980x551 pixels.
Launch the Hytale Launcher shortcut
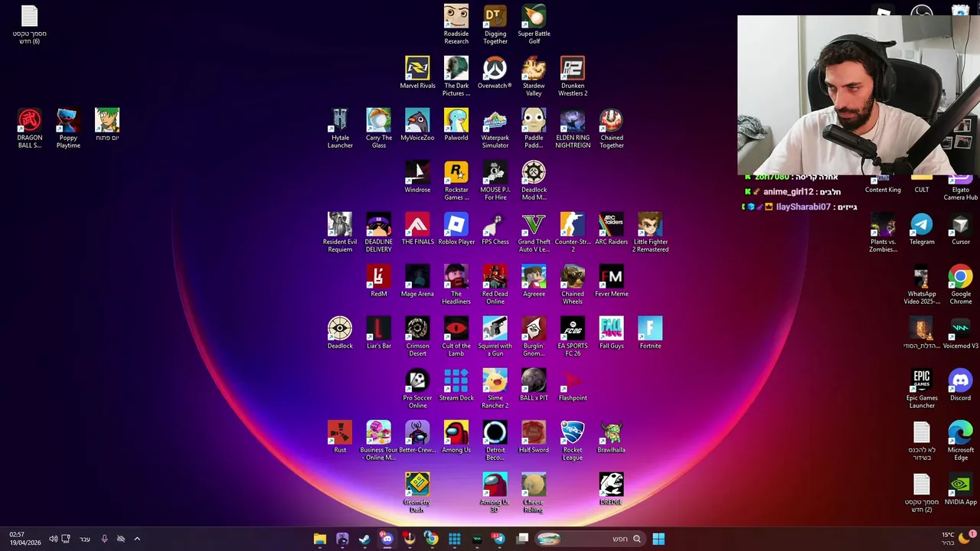click(x=340, y=129)
